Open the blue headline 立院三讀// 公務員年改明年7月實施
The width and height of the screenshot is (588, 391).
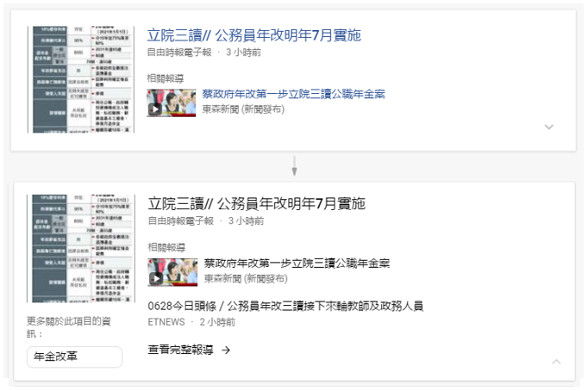tap(253, 35)
